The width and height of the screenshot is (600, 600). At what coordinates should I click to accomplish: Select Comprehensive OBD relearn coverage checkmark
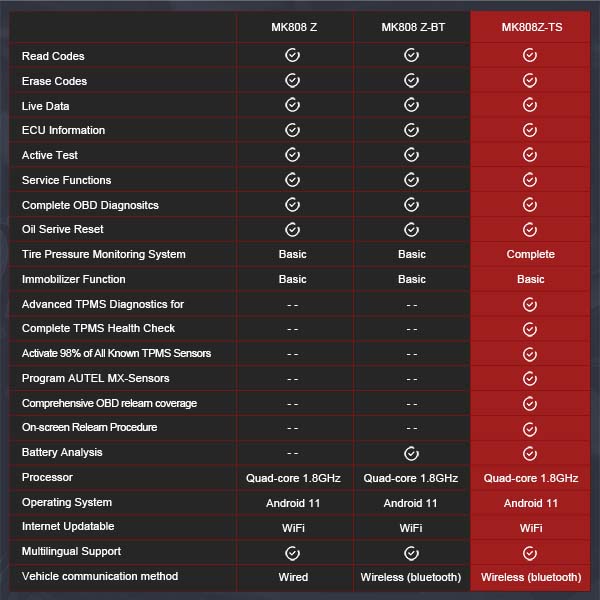[530, 404]
